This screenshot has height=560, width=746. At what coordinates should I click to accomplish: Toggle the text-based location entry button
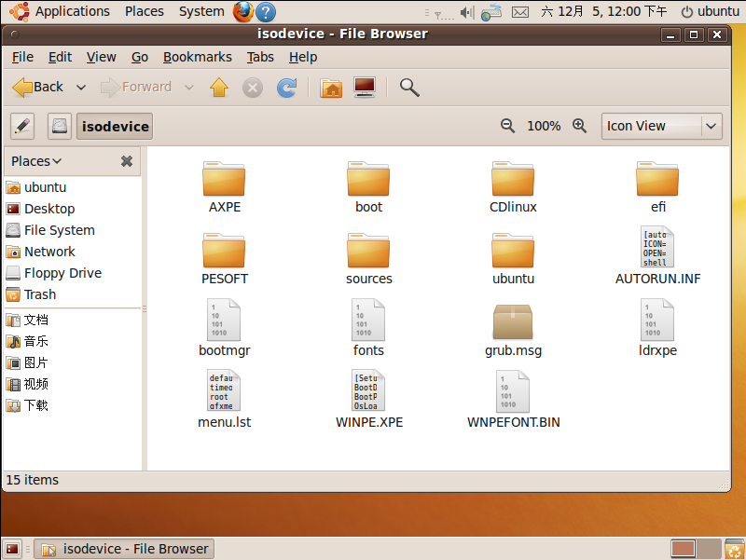click(x=22, y=127)
